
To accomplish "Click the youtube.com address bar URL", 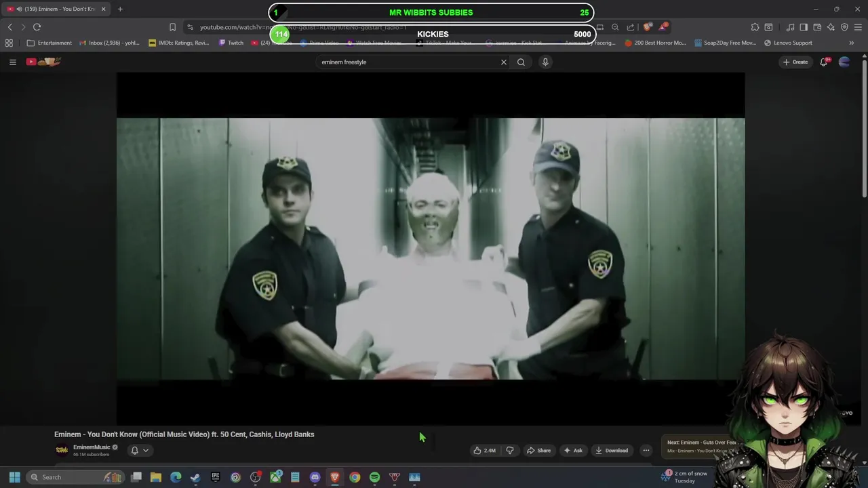I will tap(303, 27).
